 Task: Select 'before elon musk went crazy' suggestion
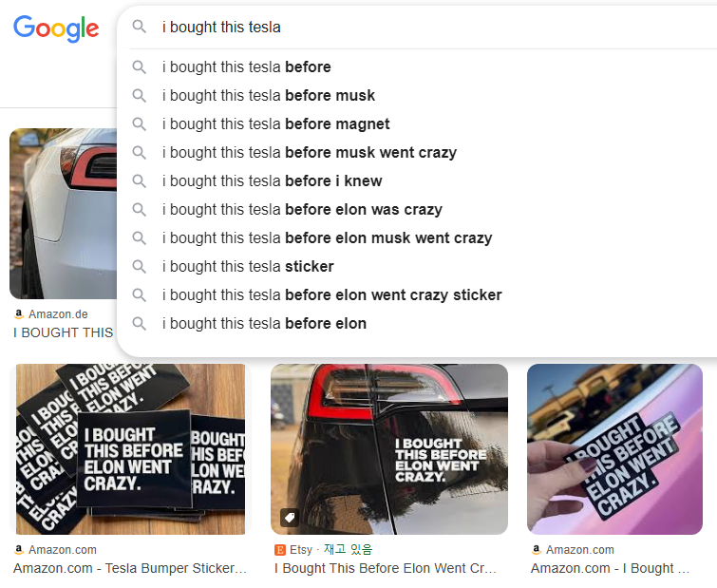419,238
